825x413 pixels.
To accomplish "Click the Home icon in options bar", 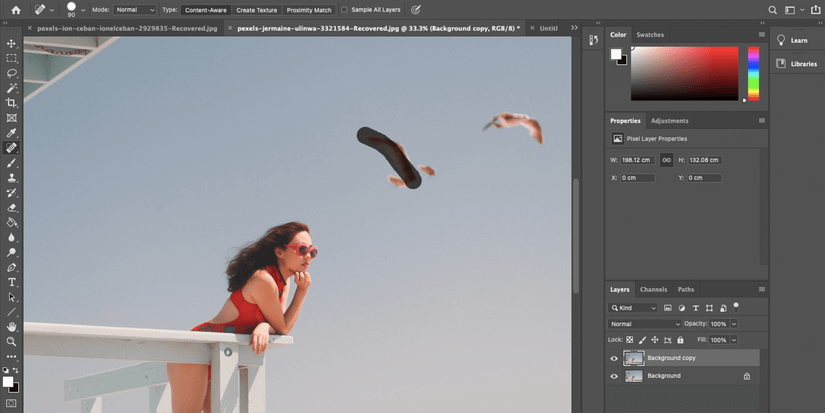I will 15,10.
